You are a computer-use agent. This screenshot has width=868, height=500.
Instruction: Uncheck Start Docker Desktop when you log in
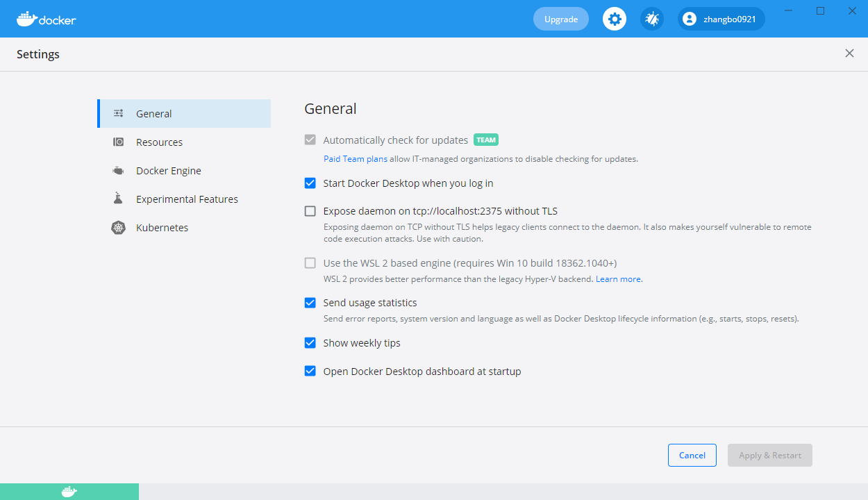pyautogui.click(x=310, y=183)
